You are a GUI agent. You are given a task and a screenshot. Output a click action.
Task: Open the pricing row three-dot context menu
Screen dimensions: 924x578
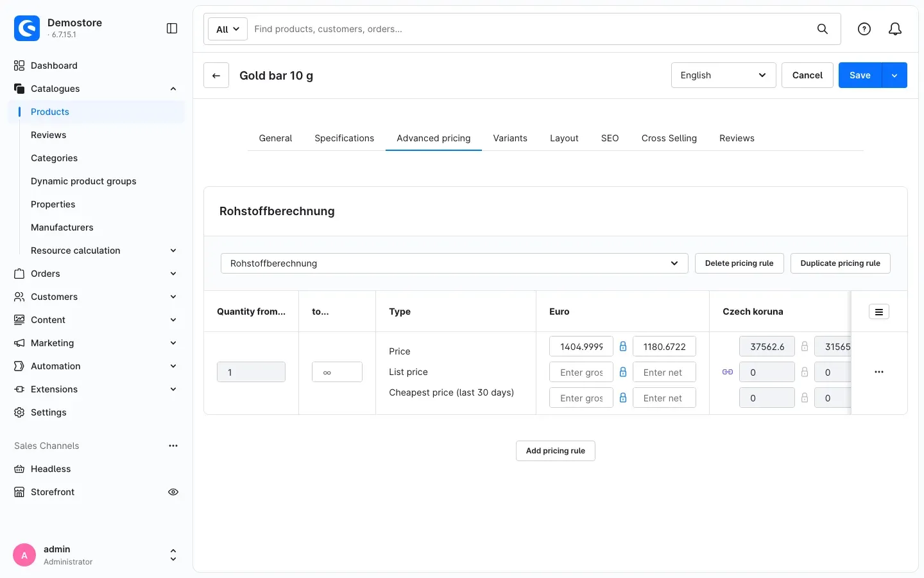pyautogui.click(x=879, y=372)
